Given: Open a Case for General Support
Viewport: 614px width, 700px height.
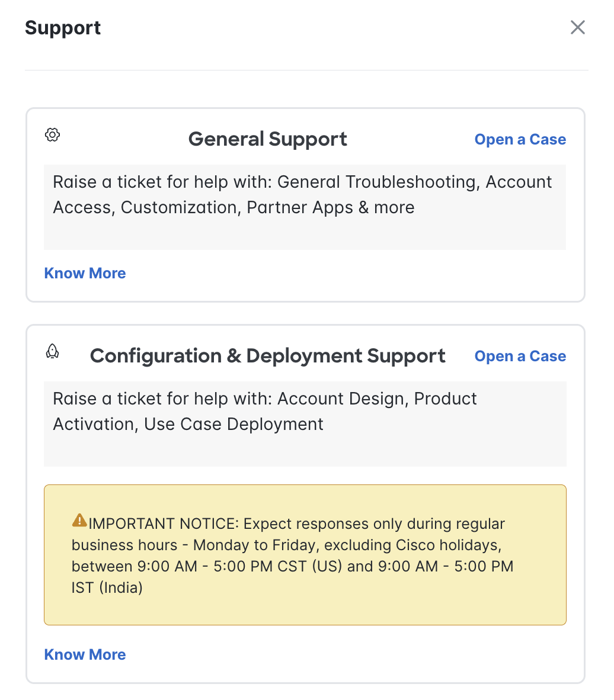Looking at the screenshot, I should [x=520, y=139].
